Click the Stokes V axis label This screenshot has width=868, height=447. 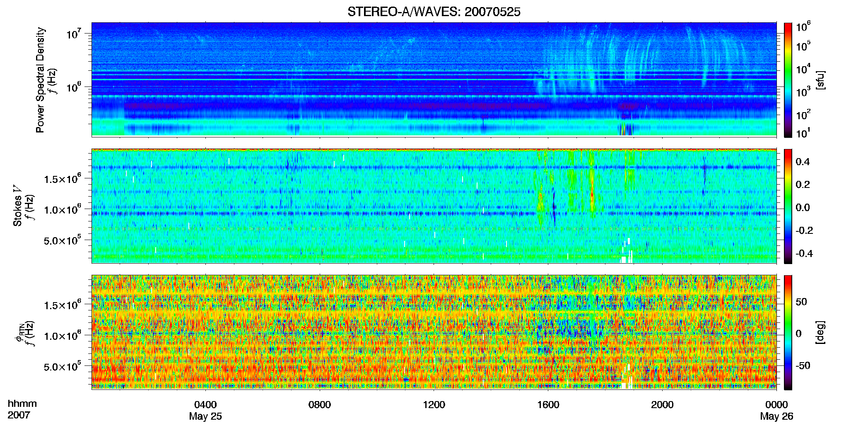coord(17,206)
